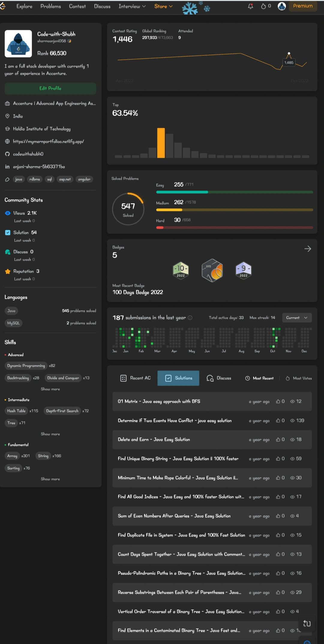Click the thumbs-up icon on 01 Matrix solution
Screen dimensions: 324x644
[278, 401]
